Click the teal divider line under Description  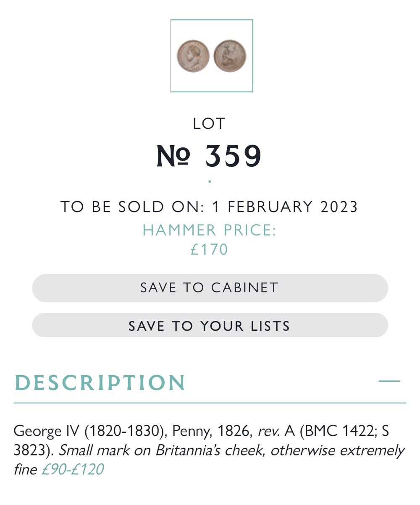(x=210, y=403)
